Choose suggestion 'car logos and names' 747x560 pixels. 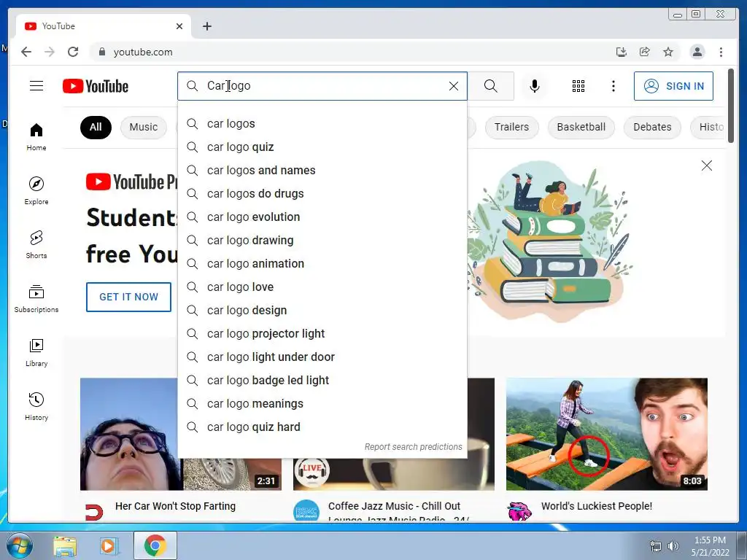tap(322, 171)
